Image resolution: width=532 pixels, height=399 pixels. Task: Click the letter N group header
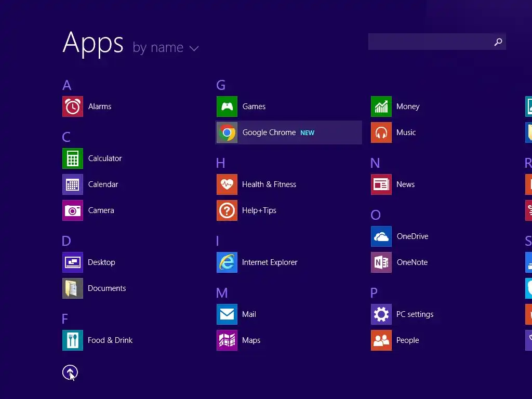[x=375, y=163]
